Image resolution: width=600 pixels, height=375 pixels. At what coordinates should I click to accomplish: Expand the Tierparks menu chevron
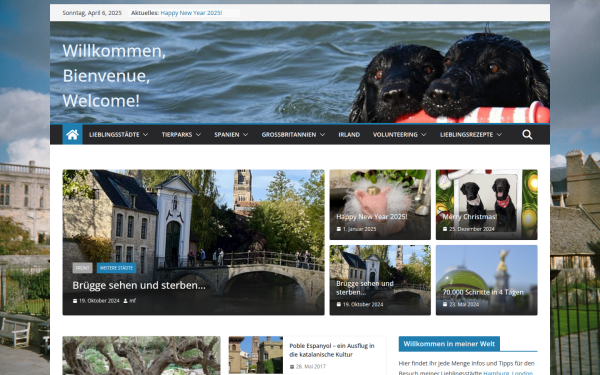click(198, 135)
